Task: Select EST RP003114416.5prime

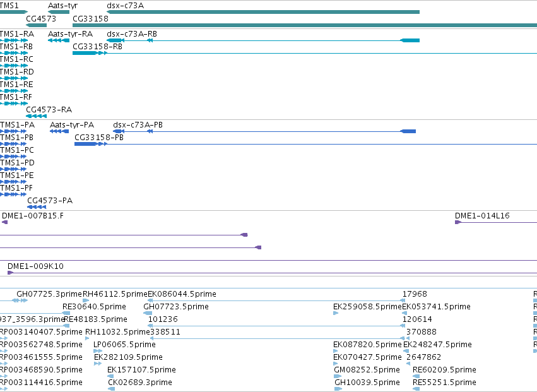Action: [x=41, y=383]
